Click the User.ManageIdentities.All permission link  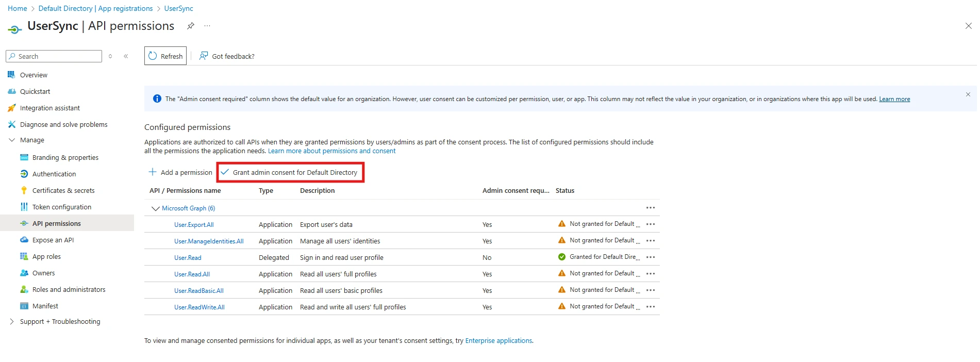(209, 241)
